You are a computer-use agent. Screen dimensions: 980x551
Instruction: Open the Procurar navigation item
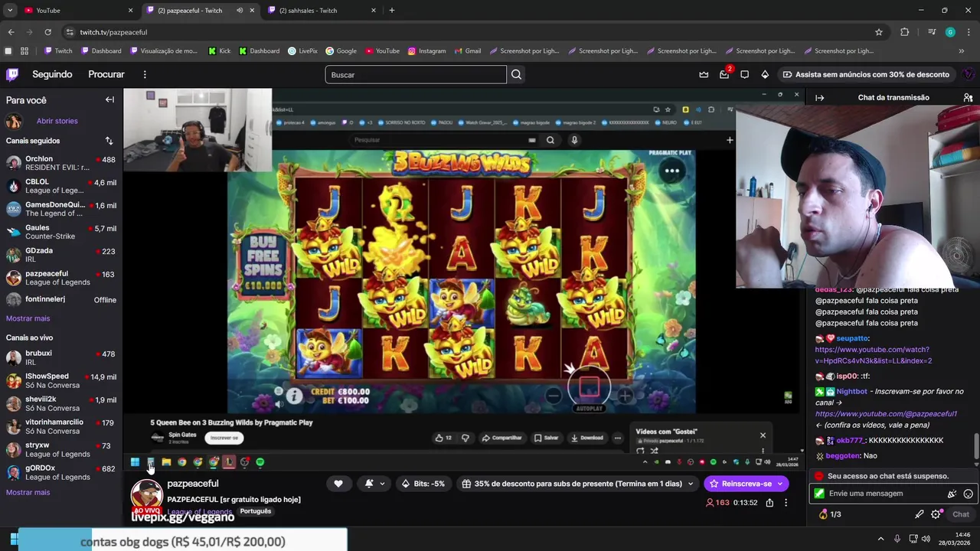click(x=106, y=74)
